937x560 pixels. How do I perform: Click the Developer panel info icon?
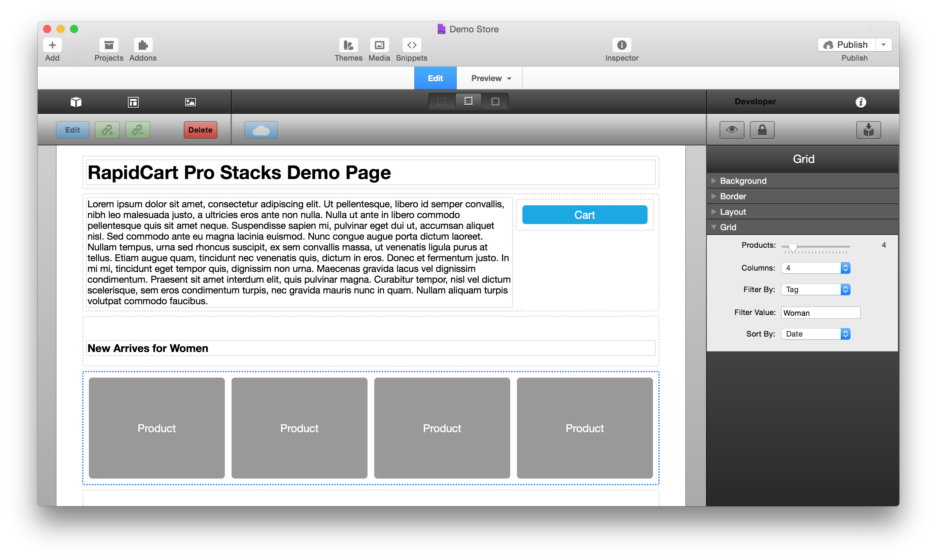point(860,102)
